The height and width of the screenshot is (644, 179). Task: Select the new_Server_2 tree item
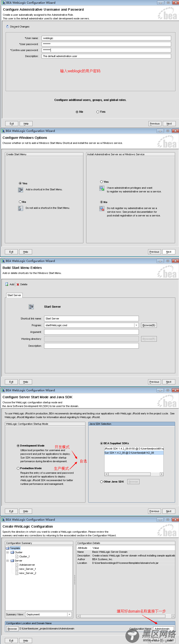pyautogui.click(x=27, y=573)
